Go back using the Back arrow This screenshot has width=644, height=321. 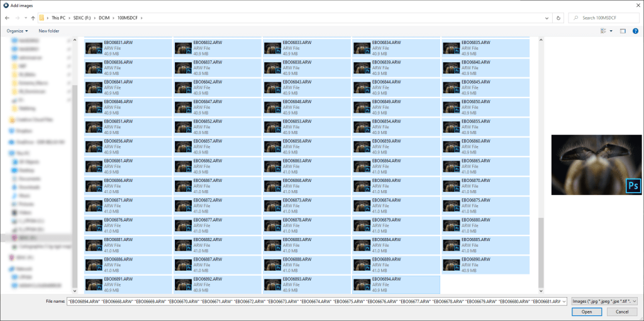[7, 18]
